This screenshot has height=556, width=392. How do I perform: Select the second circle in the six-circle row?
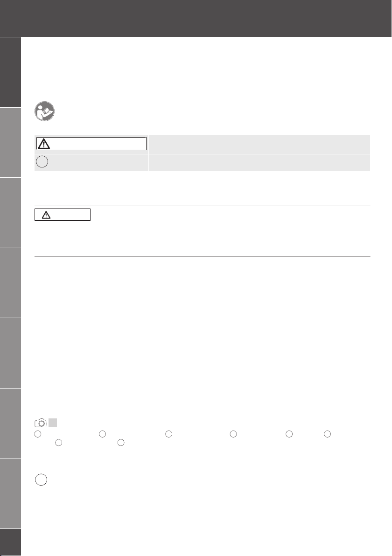click(102, 434)
